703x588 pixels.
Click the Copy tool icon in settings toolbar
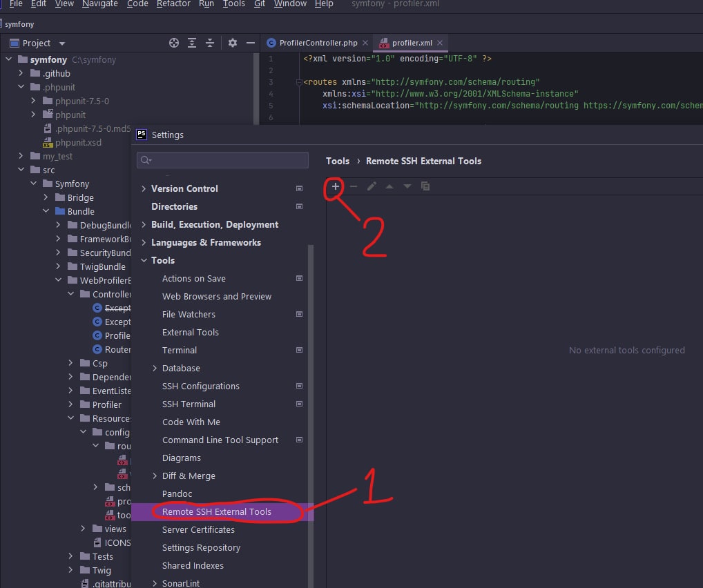(425, 186)
